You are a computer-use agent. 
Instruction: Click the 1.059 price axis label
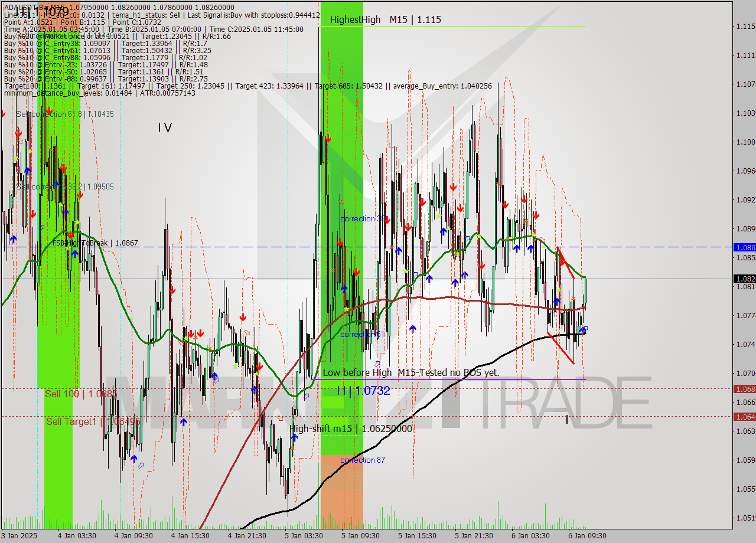746,460
